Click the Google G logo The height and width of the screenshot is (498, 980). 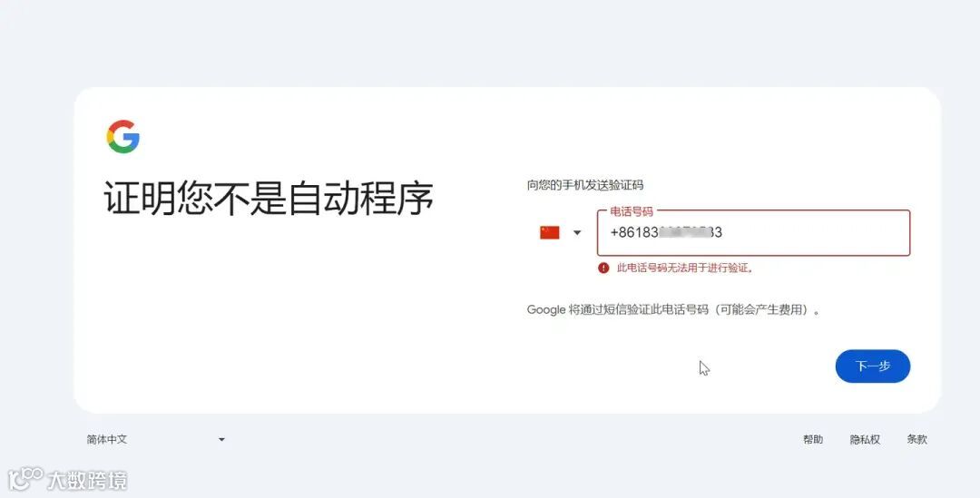click(123, 137)
